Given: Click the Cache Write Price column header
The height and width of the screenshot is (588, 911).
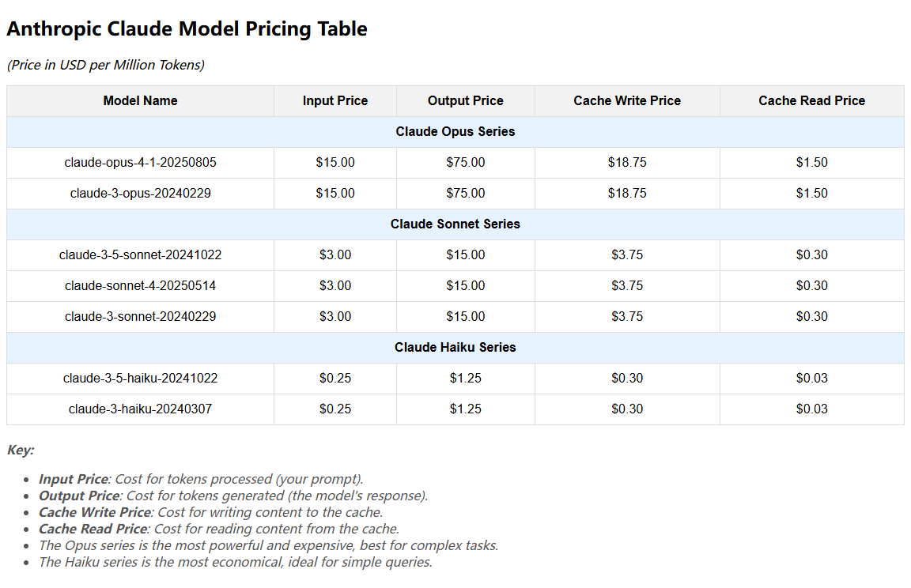Looking at the screenshot, I should tap(627, 101).
